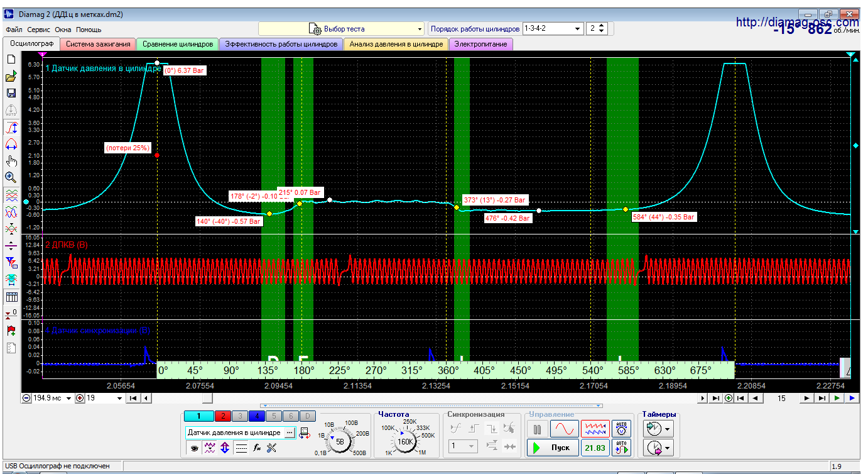Select the horizontal span measurement tool
The height and width of the screenshot is (474, 868).
[x=11, y=144]
